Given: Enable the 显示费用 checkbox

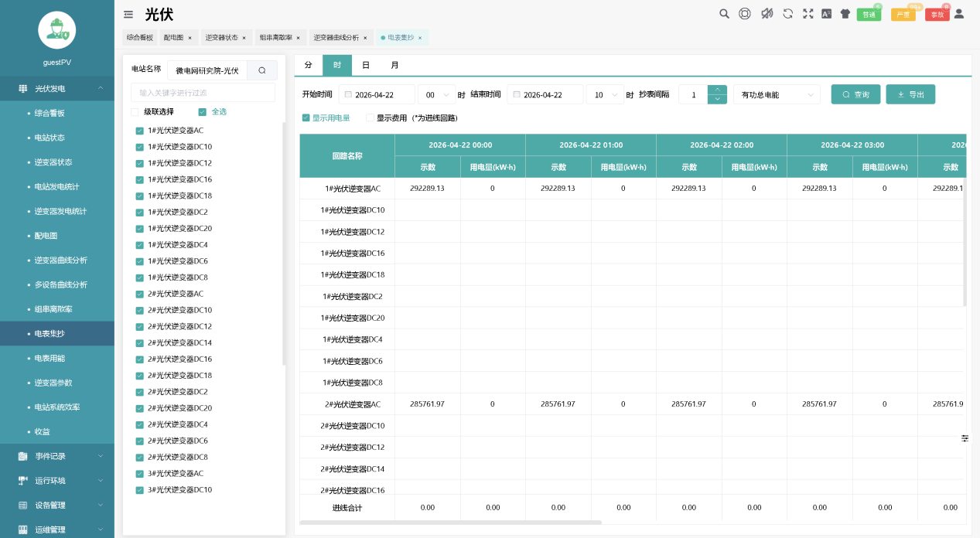Looking at the screenshot, I should (370, 118).
